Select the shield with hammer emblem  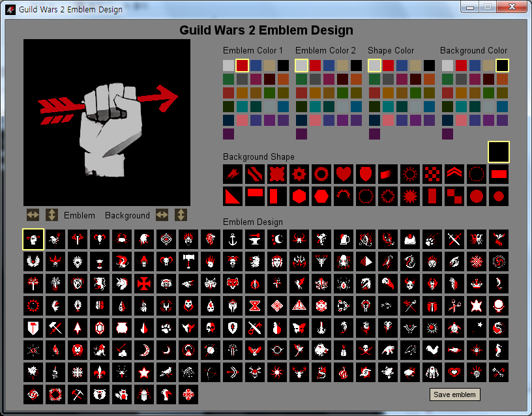[33, 328]
